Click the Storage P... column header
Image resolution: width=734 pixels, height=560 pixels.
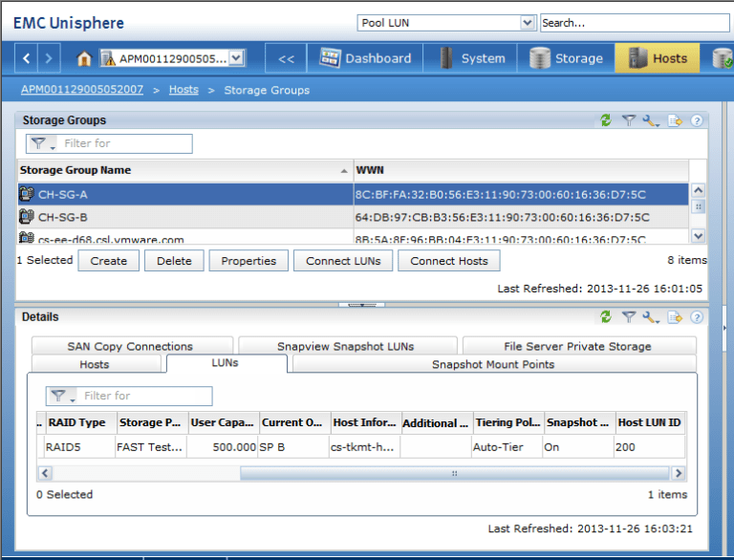pyautogui.click(x=152, y=422)
